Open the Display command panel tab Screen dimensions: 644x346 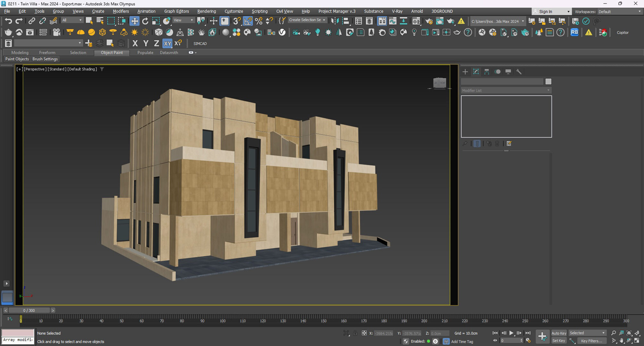508,72
